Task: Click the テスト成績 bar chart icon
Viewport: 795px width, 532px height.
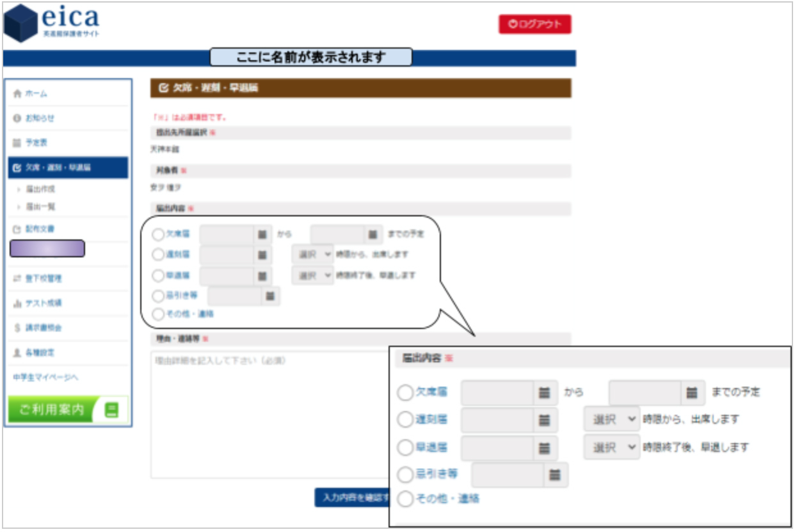Action: point(18,303)
